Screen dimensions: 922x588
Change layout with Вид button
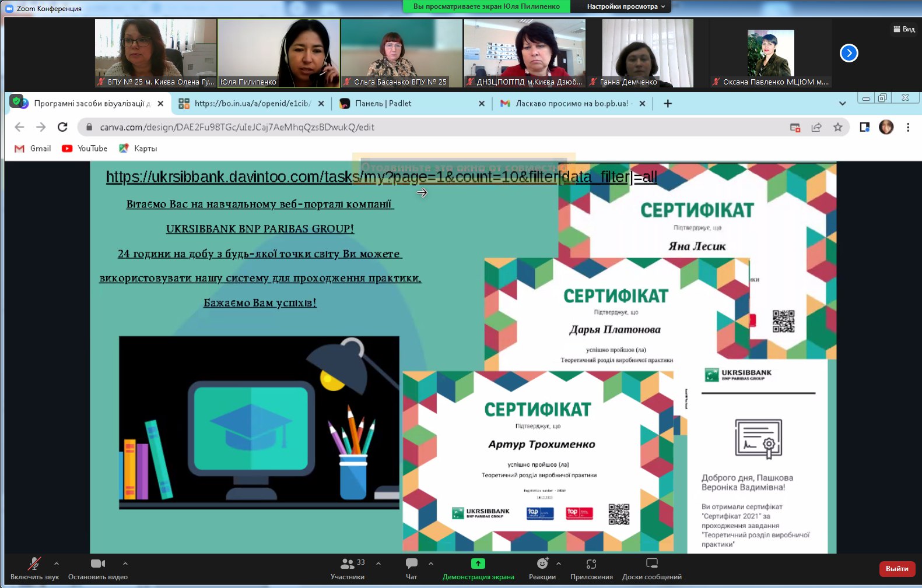905,29
